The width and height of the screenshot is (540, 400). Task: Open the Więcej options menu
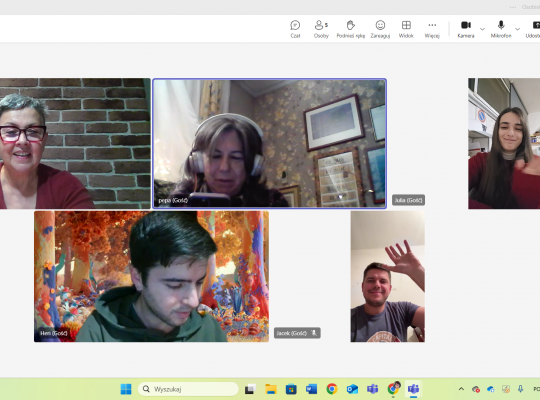[432, 29]
